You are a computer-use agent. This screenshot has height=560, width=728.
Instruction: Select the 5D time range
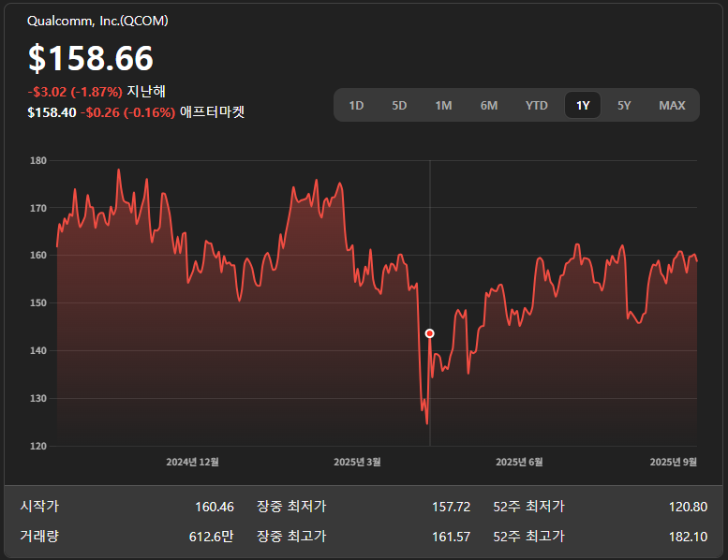pyautogui.click(x=399, y=105)
